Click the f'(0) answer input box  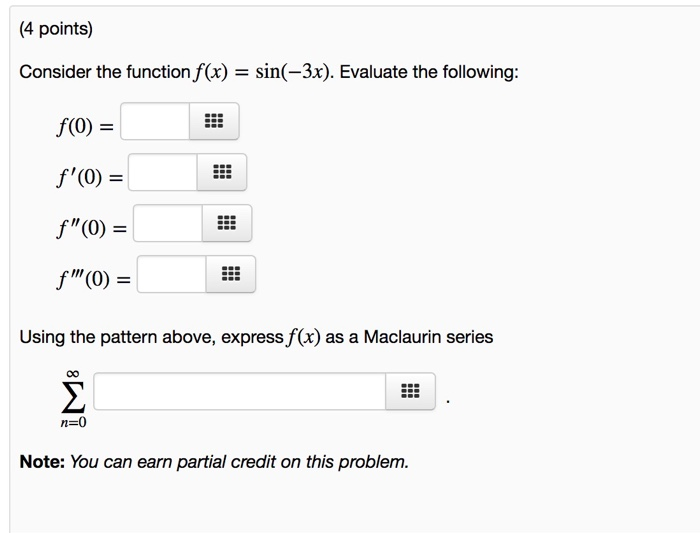(x=162, y=172)
